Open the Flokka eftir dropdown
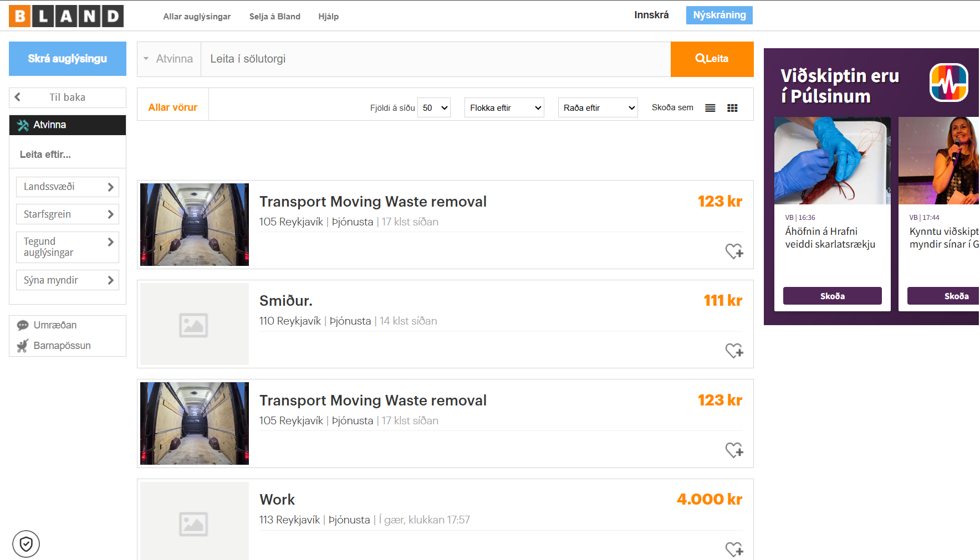The image size is (980, 560). [x=504, y=107]
